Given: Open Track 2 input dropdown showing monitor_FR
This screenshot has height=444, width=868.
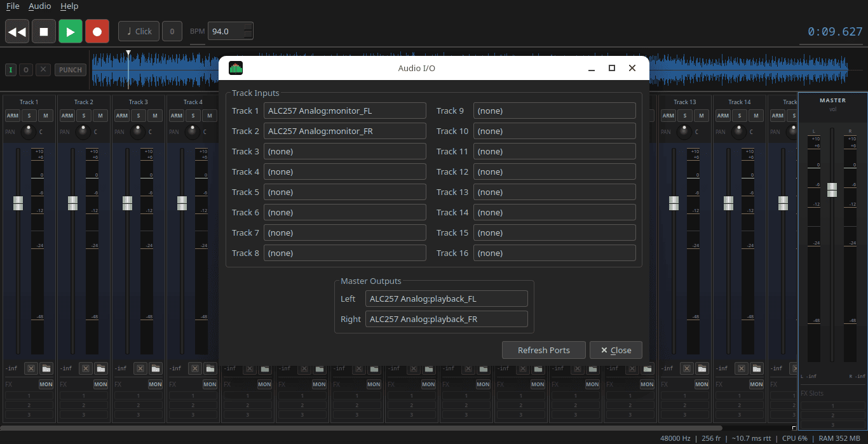Looking at the screenshot, I should 345,131.
